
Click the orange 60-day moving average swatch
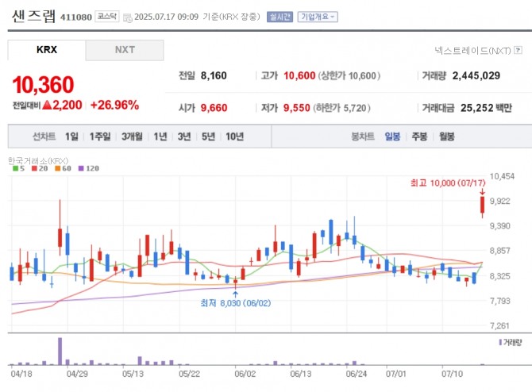[x=58, y=168]
